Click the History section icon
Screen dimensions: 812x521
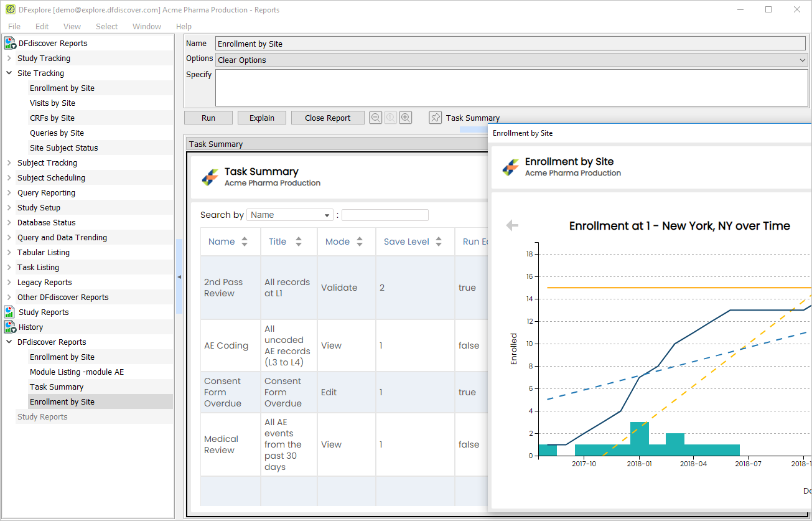pos(10,327)
